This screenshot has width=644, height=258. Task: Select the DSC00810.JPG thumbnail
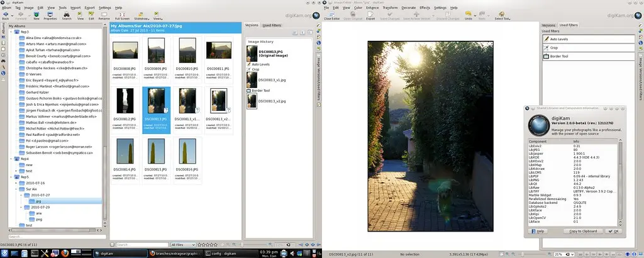(187, 52)
